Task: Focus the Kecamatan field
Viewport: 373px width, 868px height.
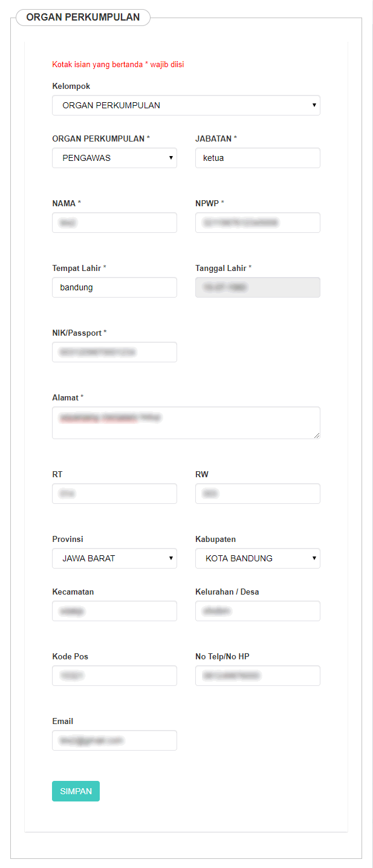Action: (114, 611)
